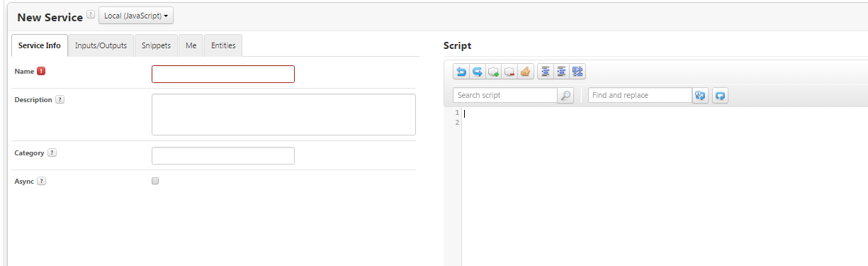This screenshot has height=266, width=868.
Task: Focus the Find and replace field
Action: tap(640, 95)
